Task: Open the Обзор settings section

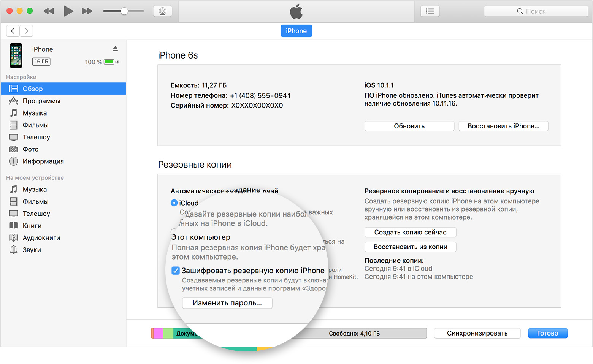Action: (x=63, y=89)
